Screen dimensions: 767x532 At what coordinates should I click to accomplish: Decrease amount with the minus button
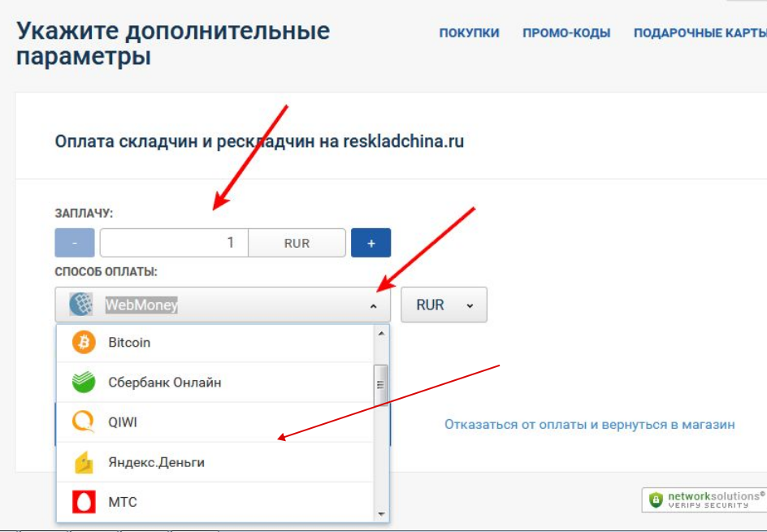click(75, 243)
